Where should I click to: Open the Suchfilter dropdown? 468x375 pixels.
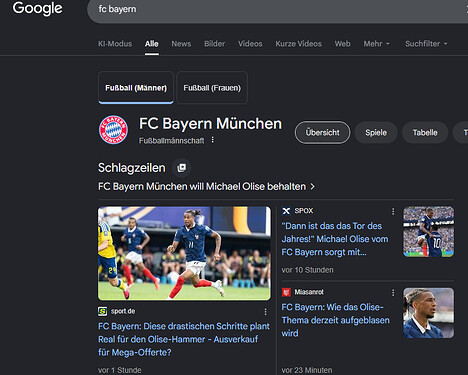coord(426,44)
